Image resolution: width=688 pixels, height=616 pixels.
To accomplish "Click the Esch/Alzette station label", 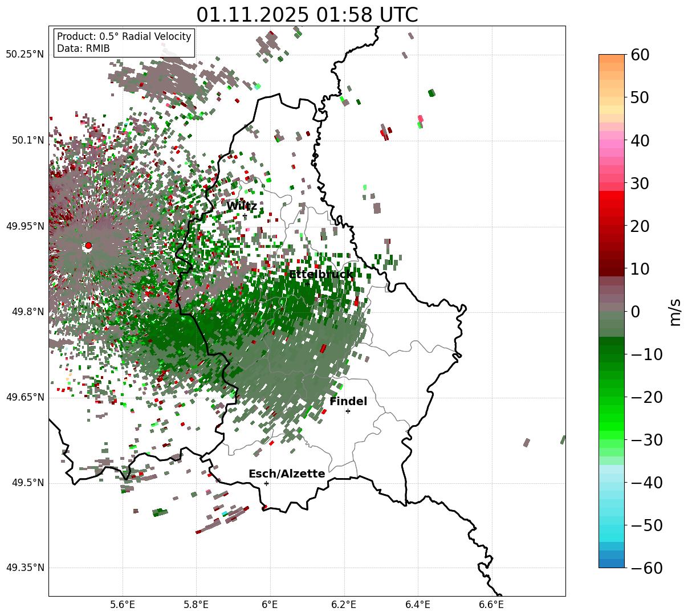I will [x=287, y=474].
